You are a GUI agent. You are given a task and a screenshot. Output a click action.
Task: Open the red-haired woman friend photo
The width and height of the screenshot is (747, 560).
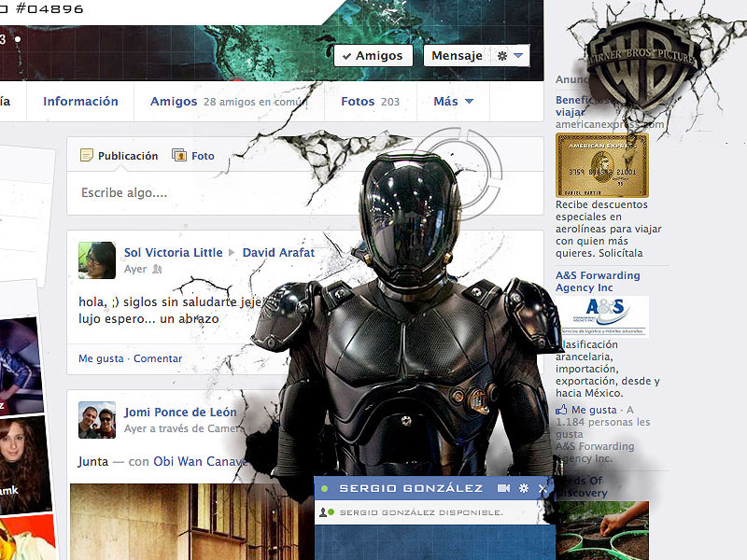click(24, 464)
